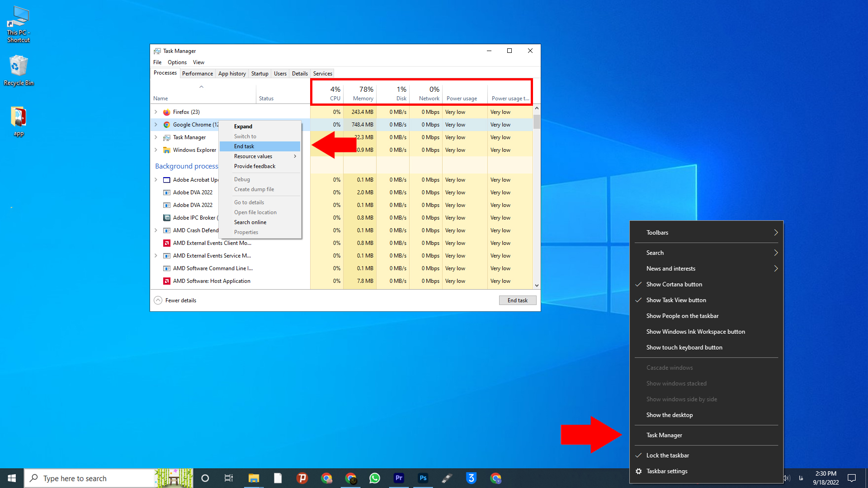
Task: Expand the AMD Crash Defender row
Action: [x=156, y=230]
